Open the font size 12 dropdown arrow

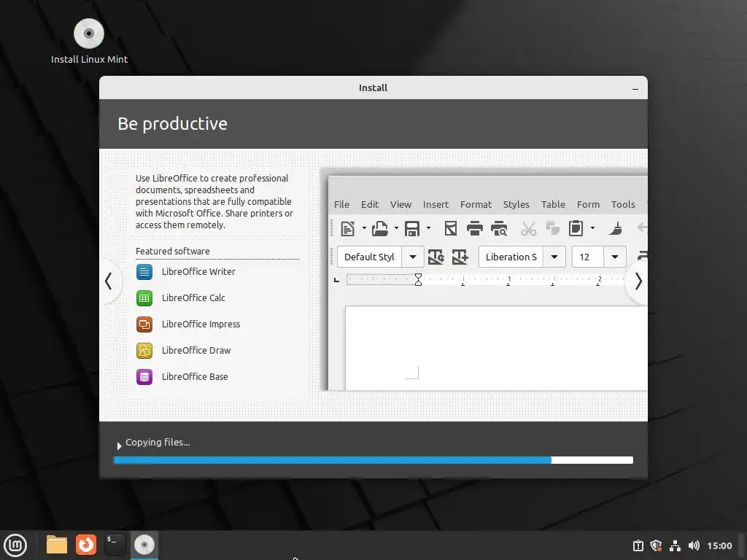[x=615, y=257]
